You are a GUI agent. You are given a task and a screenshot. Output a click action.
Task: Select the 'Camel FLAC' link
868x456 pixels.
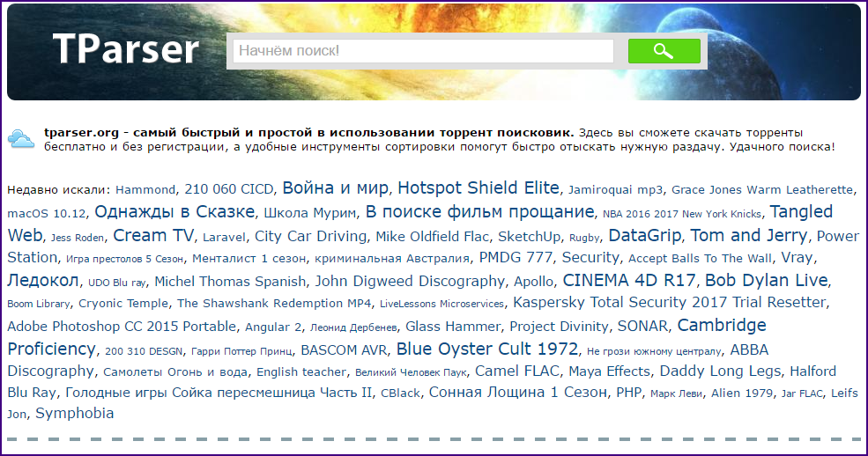[517, 371]
